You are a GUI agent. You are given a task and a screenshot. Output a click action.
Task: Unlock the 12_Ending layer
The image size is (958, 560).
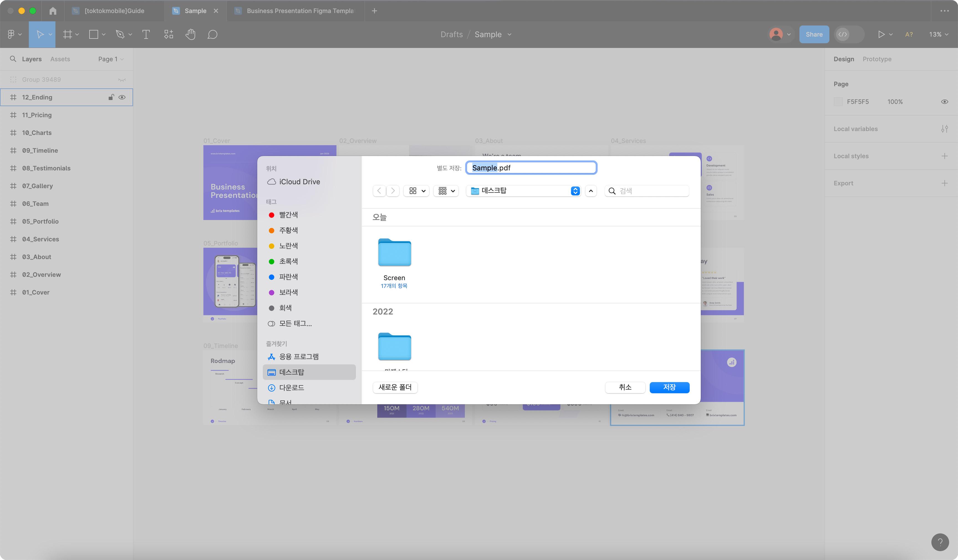[x=111, y=97]
